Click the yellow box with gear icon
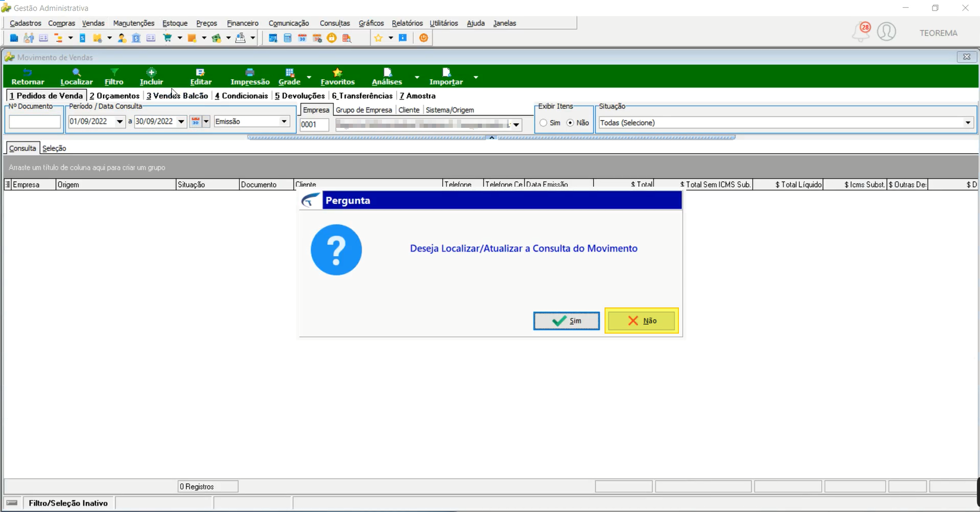 click(98, 38)
